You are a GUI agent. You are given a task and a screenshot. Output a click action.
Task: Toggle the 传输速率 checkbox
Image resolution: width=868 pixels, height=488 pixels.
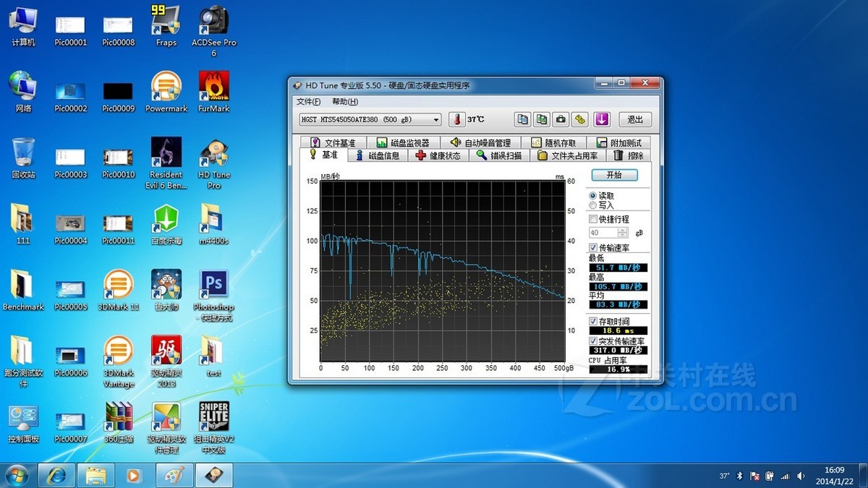coord(593,248)
